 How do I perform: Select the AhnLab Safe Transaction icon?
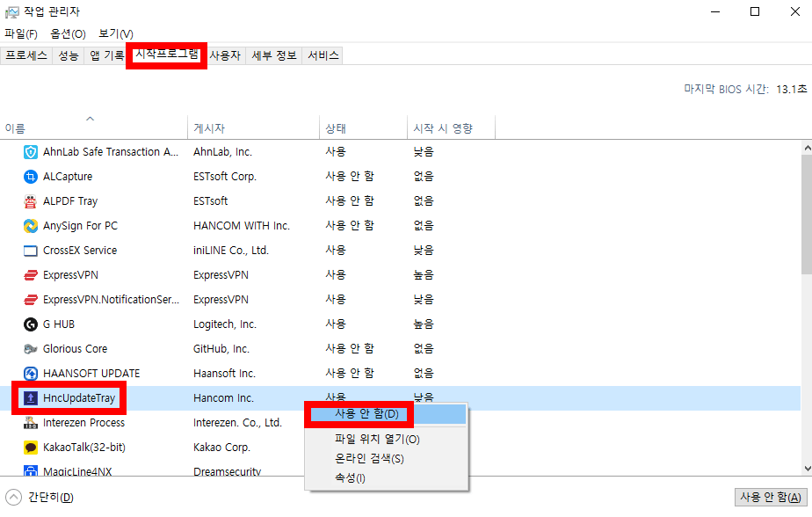pyautogui.click(x=30, y=151)
